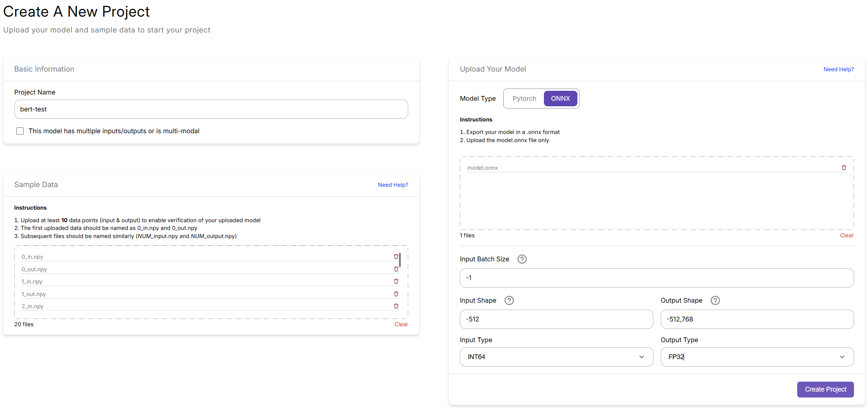
Task: Click the Create Project button
Action: point(825,389)
